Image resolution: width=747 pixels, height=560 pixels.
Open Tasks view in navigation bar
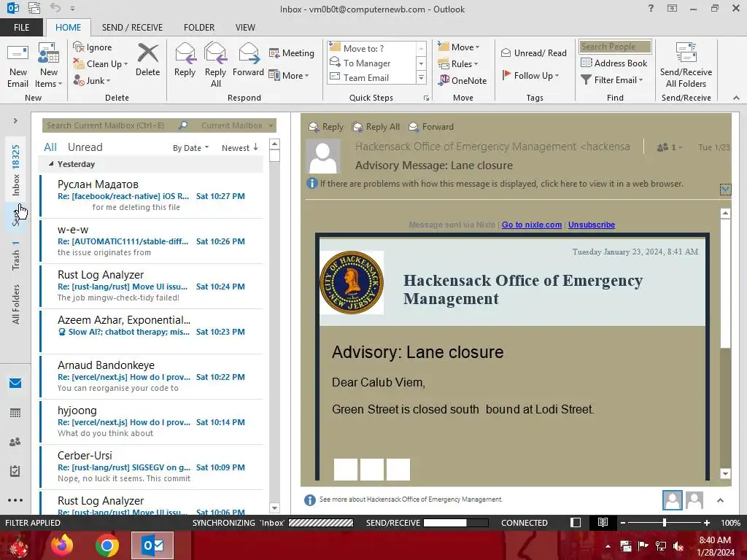15,471
